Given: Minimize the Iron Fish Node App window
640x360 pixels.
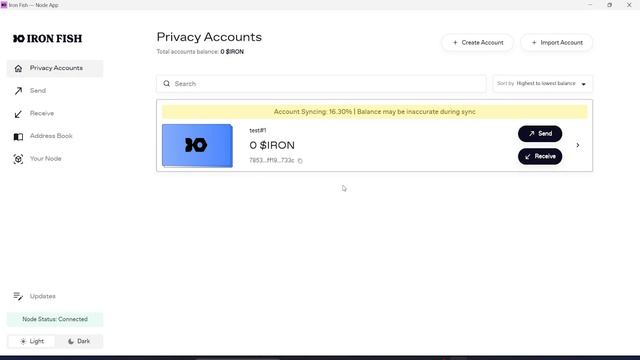Looking at the screenshot, I should (x=590, y=5).
